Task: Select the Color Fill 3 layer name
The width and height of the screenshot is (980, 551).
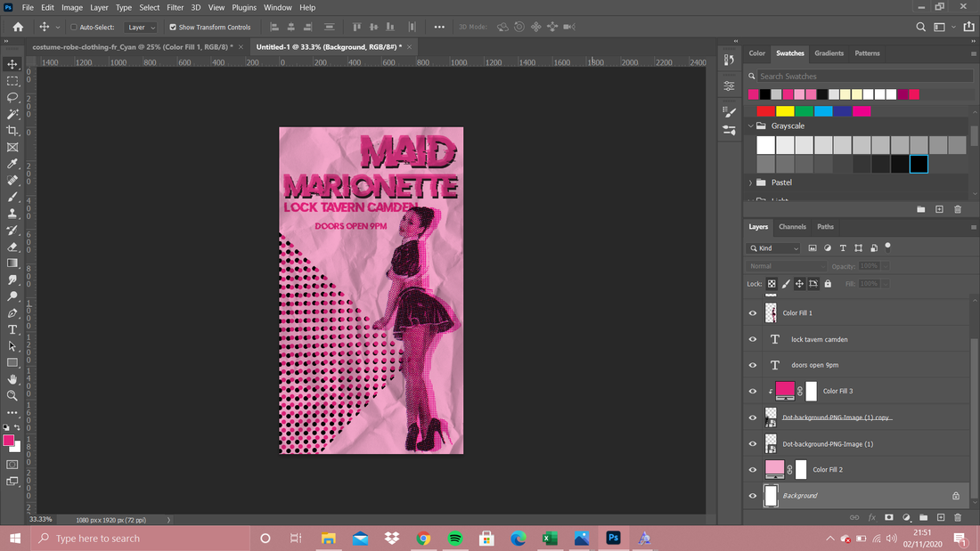Action: (837, 391)
